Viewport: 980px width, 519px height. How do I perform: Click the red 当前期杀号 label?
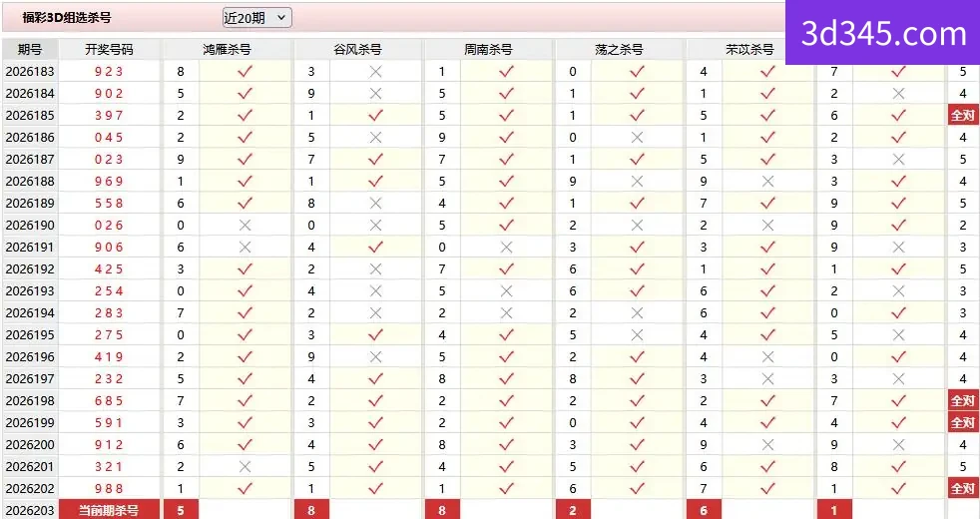[110, 510]
